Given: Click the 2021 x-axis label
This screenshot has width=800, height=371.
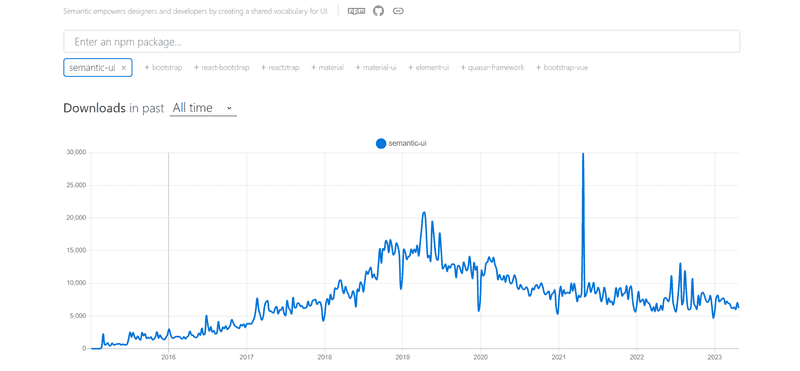Looking at the screenshot, I should point(559,357).
